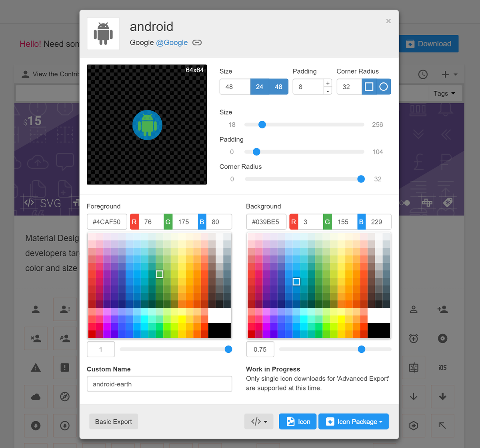Screen dimensions: 480x448
Task: Focus the Foreground B value field 80
Action: pyautogui.click(x=219, y=222)
